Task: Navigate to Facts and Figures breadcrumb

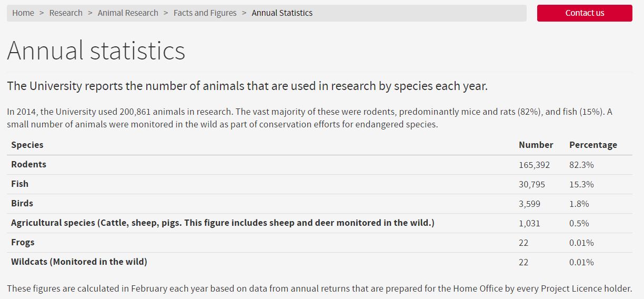Action: coord(205,13)
